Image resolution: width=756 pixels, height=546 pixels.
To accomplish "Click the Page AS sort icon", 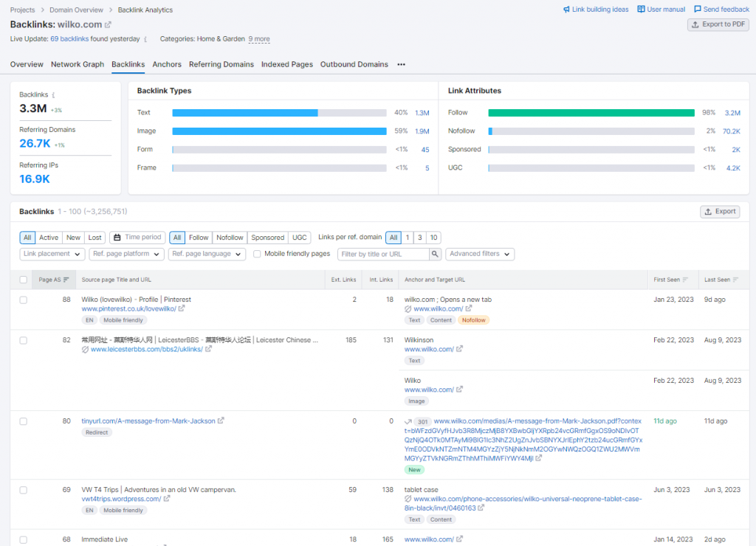I will (x=66, y=280).
